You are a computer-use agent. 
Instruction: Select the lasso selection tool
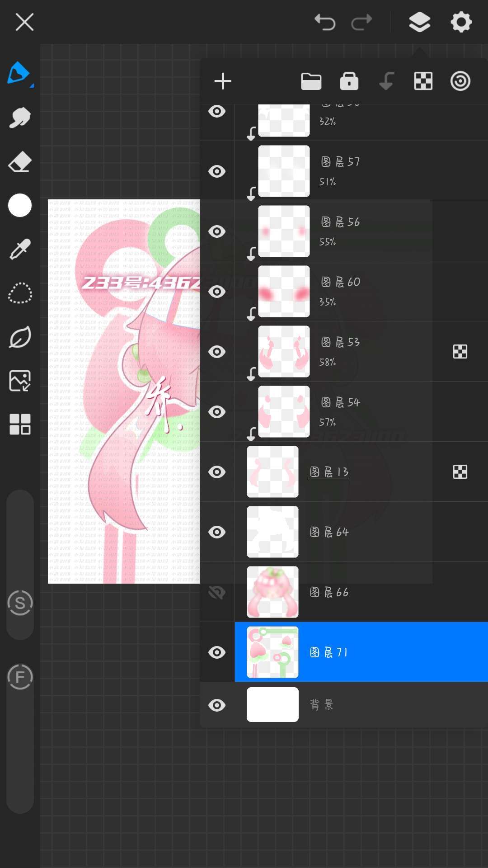20,293
